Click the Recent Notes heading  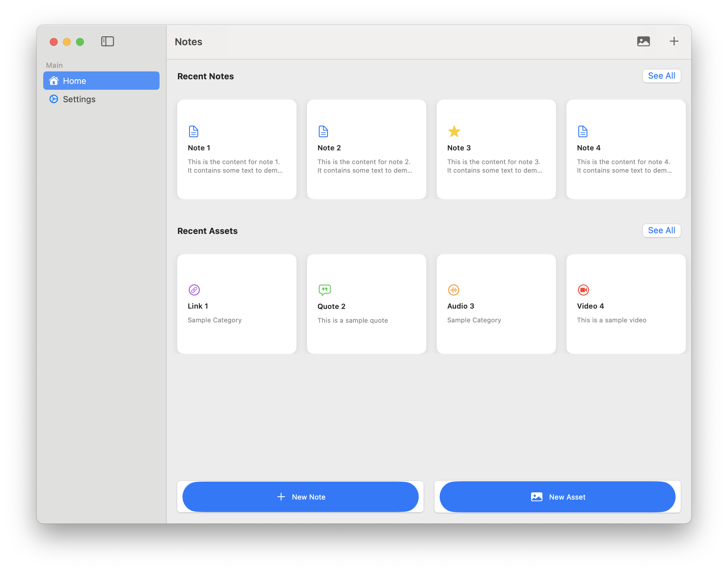coord(206,76)
